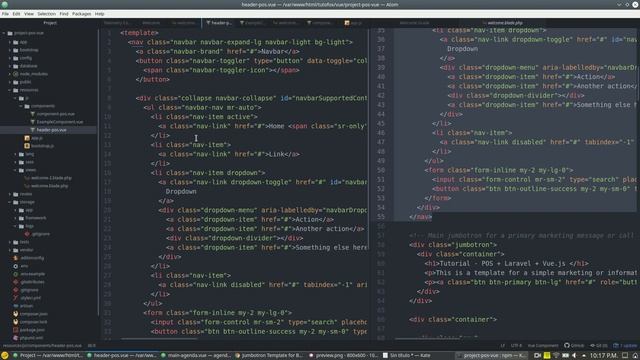Open app.js file in tree

click(x=37, y=138)
